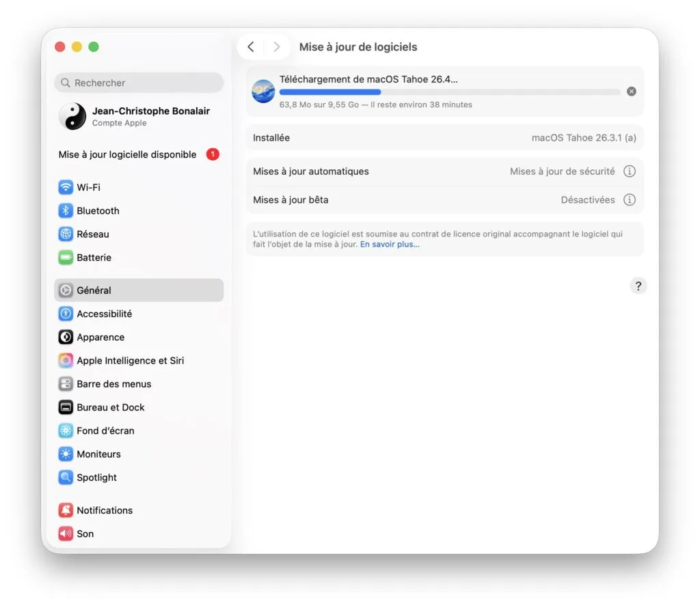Open the Notifications bell icon

pyautogui.click(x=66, y=510)
